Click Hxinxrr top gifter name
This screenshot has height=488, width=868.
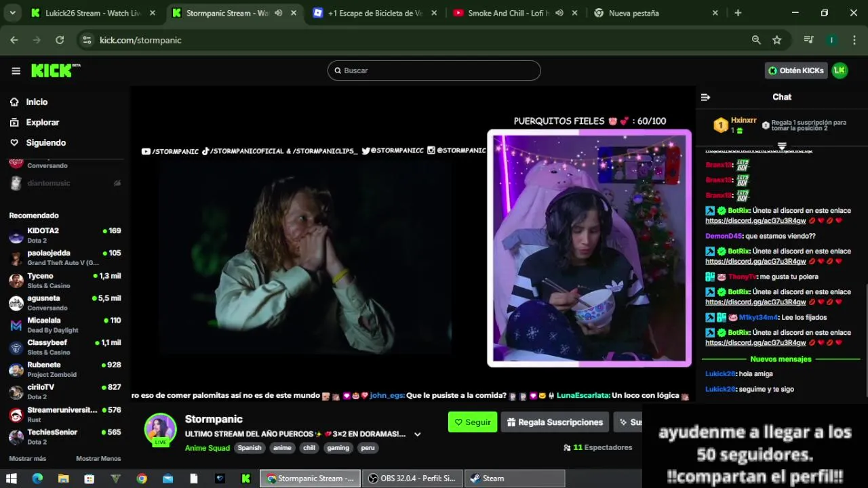[x=744, y=120]
